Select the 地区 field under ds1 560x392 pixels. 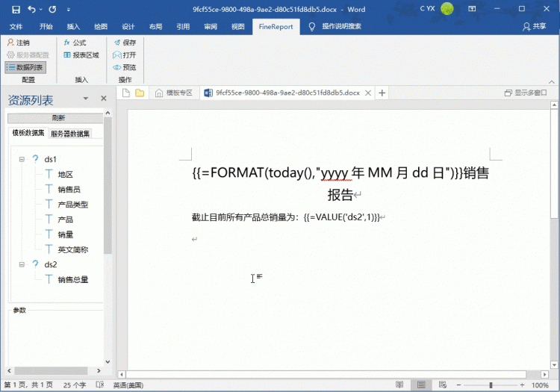[66, 174]
